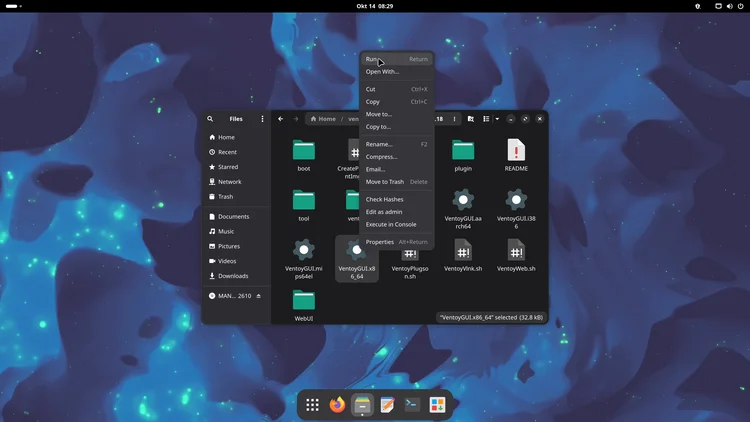
Task: Click the search-folder toolbar icon
Action: point(471,119)
